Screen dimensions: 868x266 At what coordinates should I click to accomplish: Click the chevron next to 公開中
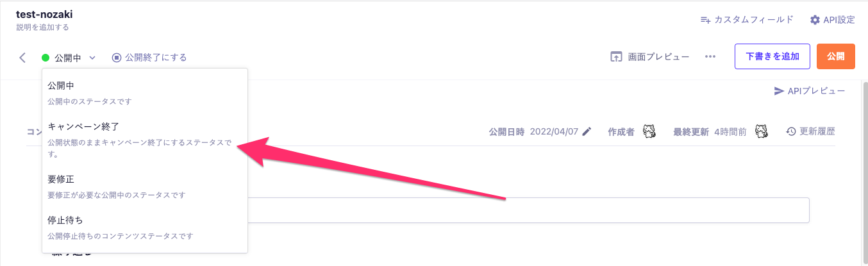(92, 58)
